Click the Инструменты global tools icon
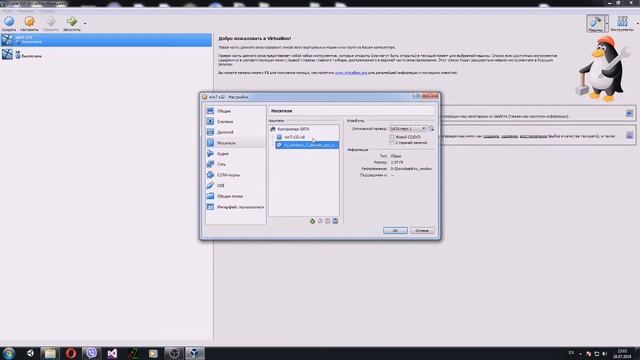The width and height of the screenshot is (640, 360). 622,23
